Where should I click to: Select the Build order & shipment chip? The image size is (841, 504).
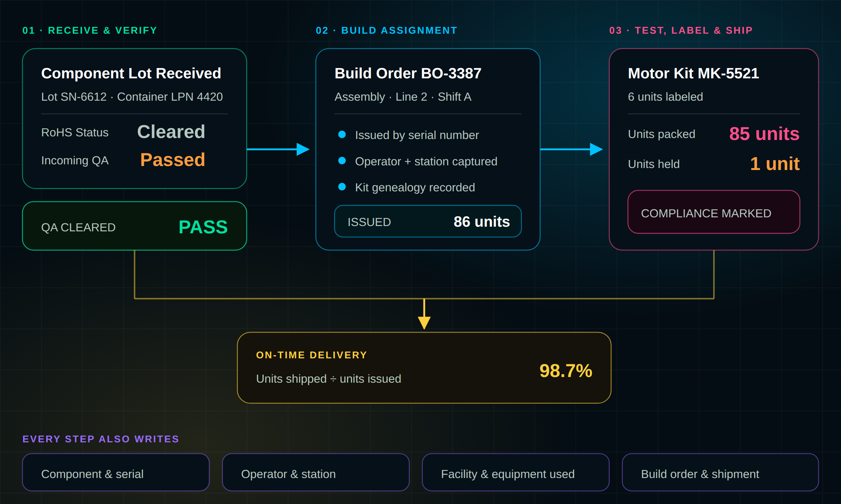tap(720, 473)
